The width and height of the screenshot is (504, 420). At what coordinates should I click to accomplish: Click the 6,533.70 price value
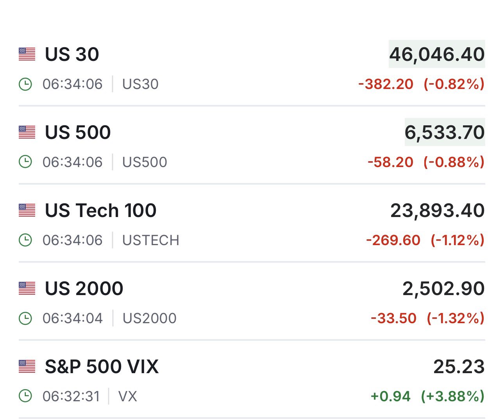tap(445, 132)
